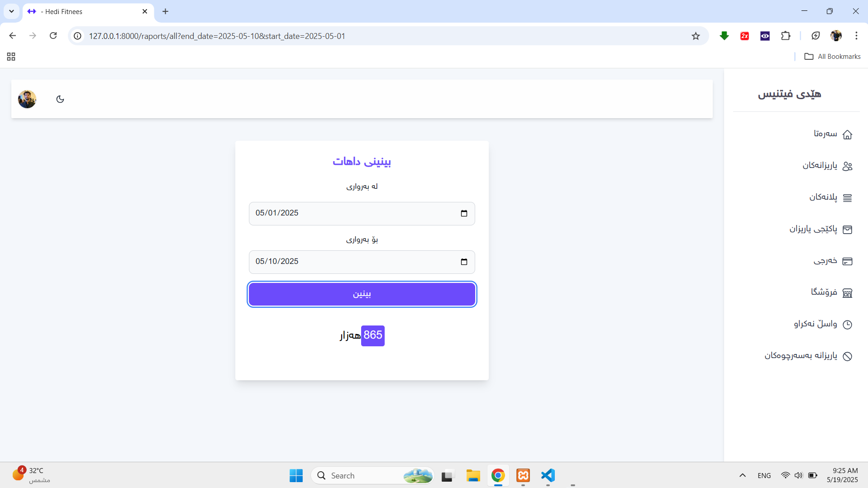Bookmark this page with the star icon

(x=696, y=36)
